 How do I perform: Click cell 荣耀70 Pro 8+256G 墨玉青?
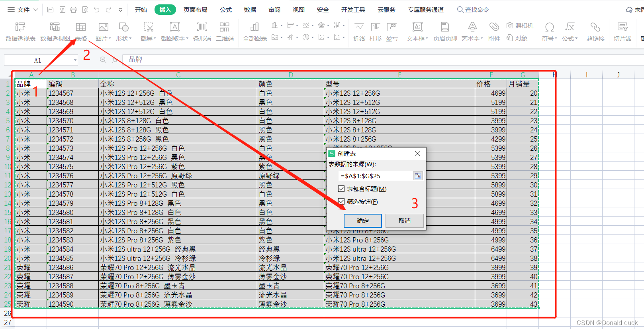[x=178, y=286]
